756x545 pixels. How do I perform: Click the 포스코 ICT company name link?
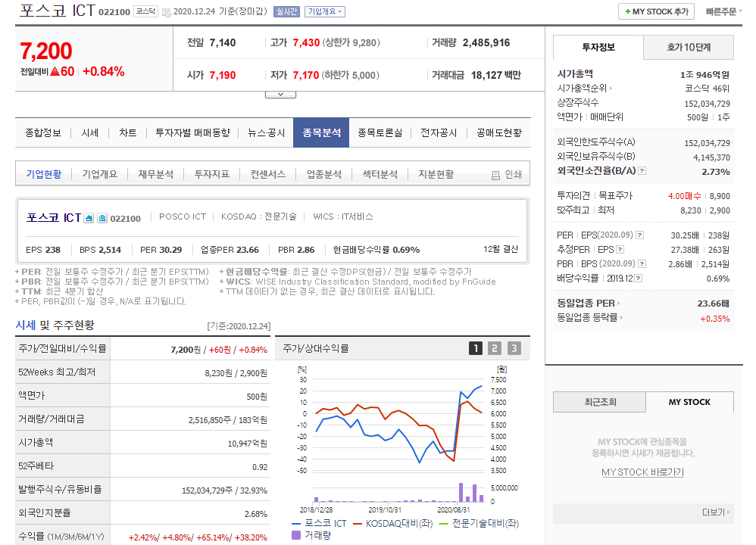(x=54, y=218)
